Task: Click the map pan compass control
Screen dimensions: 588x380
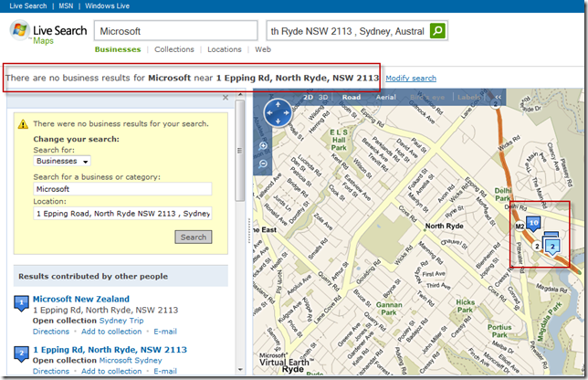Action: click(277, 112)
